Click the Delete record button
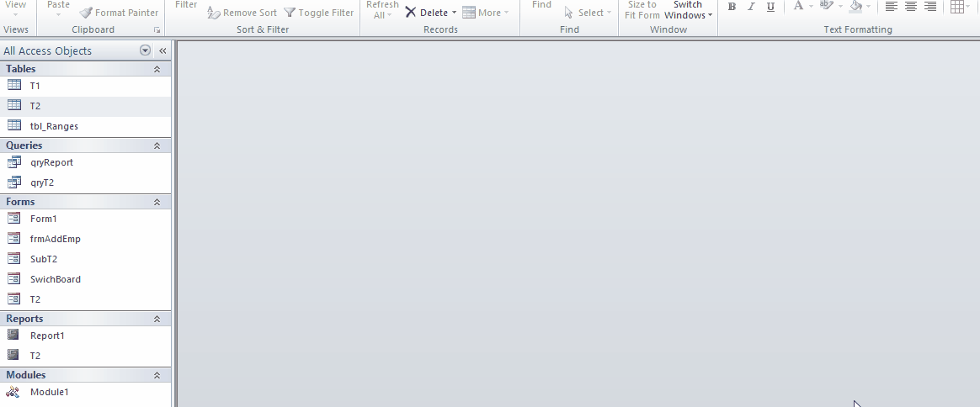980x407 pixels. click(x=426, y=13)
